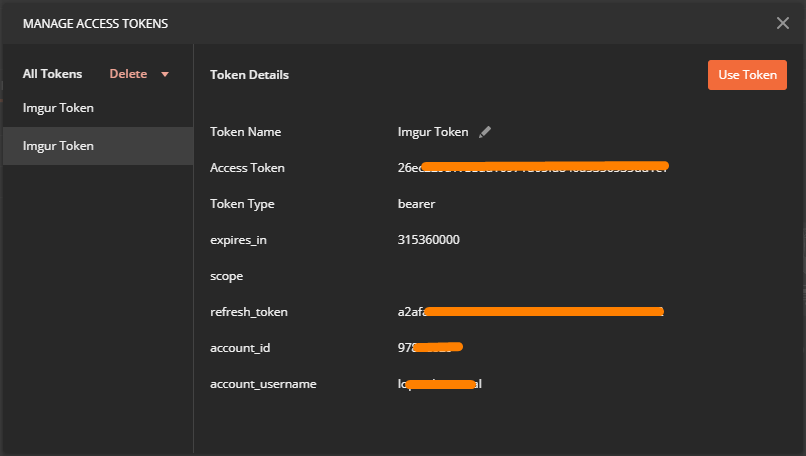Click the 'scope' field label
806x456 pixels.
coord(227,277)
